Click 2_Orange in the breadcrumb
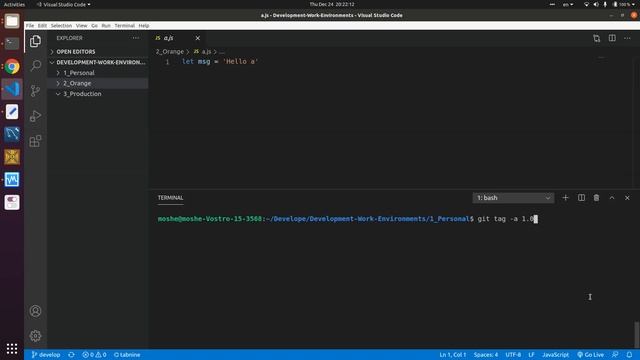The height and width of the screenshot is (360, 640). pos(170,52)
